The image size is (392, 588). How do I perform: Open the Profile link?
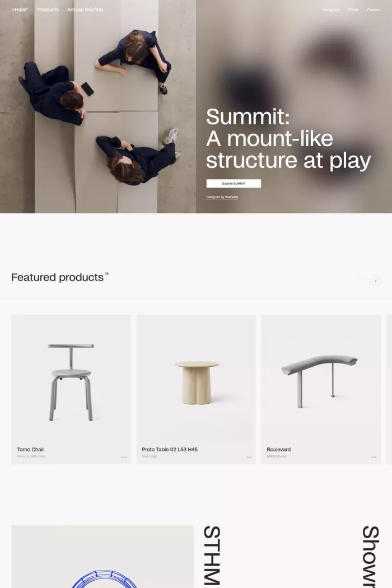353,10
